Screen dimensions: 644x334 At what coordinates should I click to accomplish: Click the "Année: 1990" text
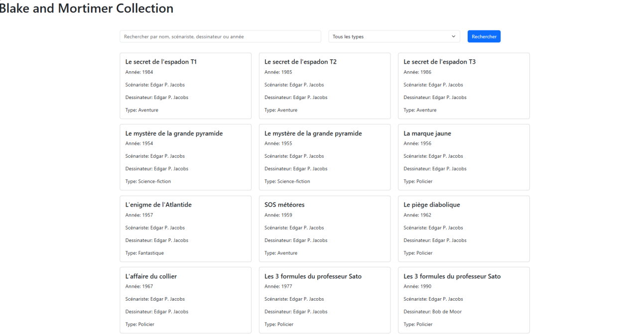coord(417,286)
